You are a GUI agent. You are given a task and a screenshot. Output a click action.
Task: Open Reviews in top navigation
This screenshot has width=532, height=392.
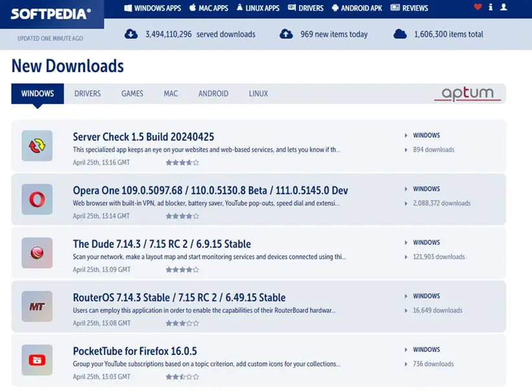pyautogui.click(x=409, y=8)
